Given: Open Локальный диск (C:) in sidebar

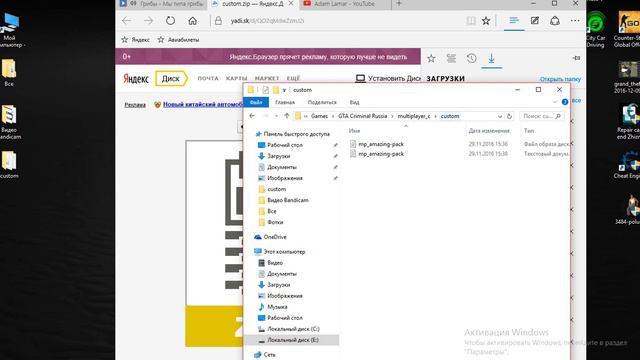Looking at the screenshot, I should (293, 329).
